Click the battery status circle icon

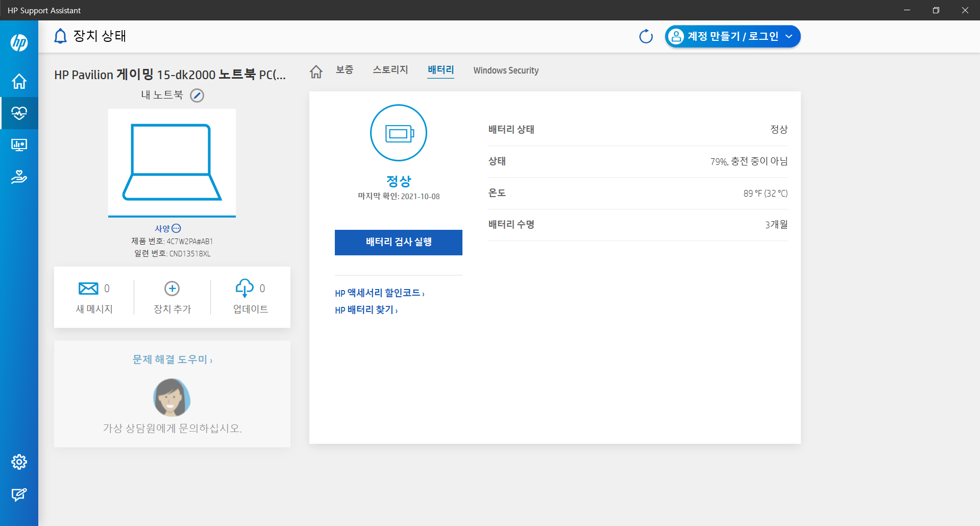pos(399,133)
